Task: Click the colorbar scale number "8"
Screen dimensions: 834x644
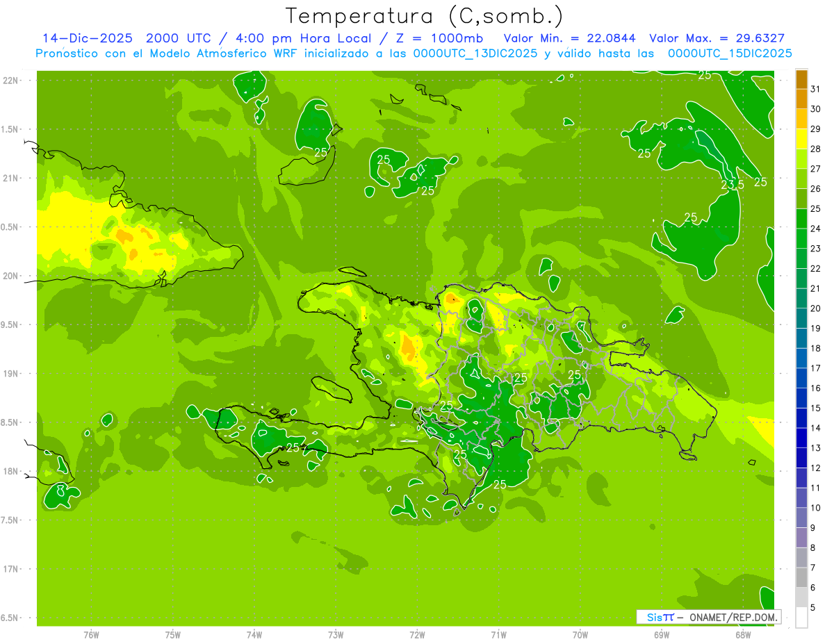Action: point(813,547)
